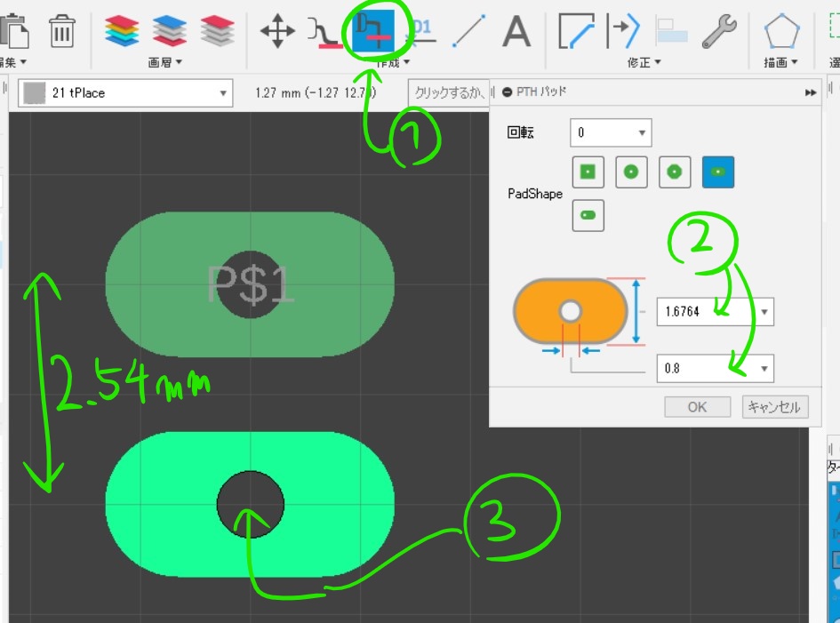Select the D1 name label tool
The height and width of the screenshot is (623, 840).
coord(421,31)
